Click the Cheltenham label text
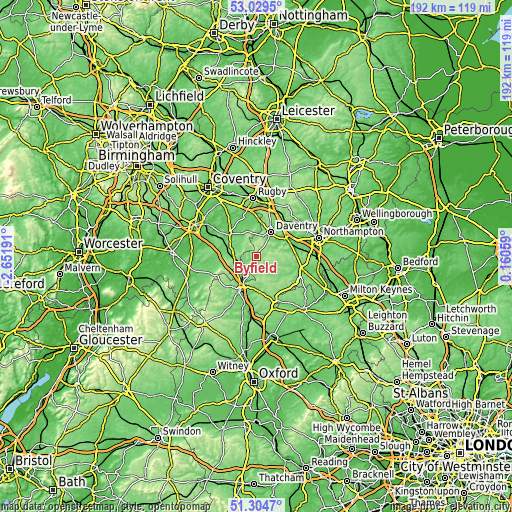512x512 pixels. (106, 329)
